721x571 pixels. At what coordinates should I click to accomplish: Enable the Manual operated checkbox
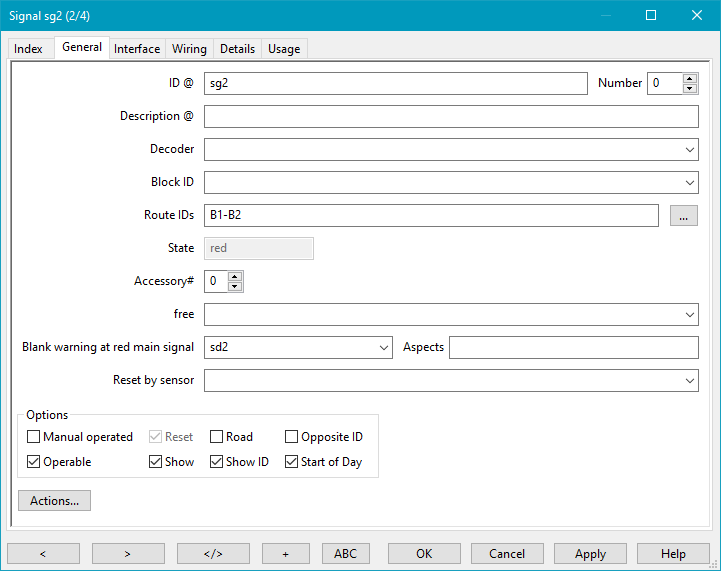click(34, 437)
